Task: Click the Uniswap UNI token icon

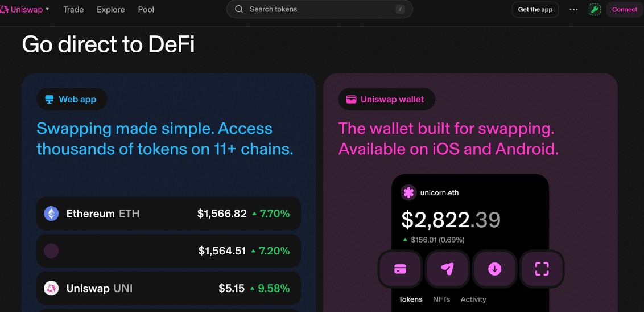Action: [51, 288]
